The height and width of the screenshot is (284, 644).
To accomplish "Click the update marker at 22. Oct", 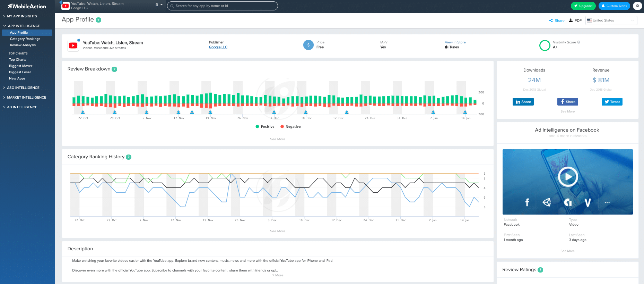I will click(83, 112).
